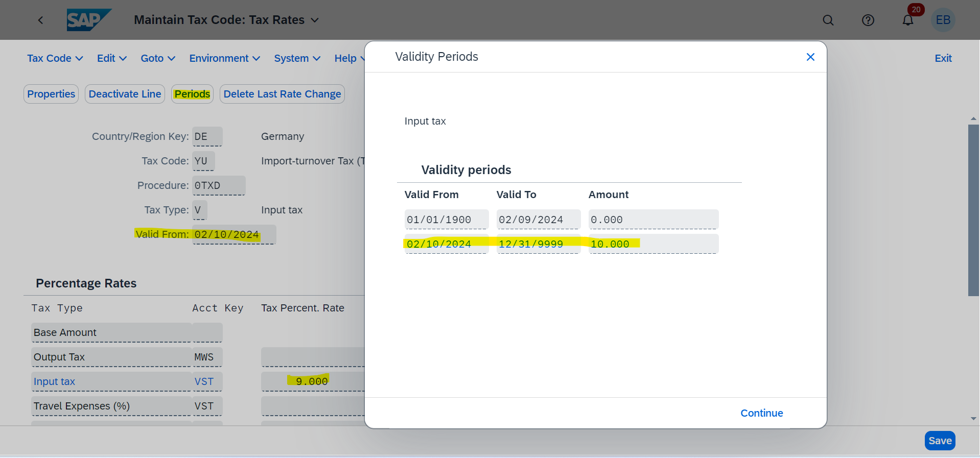Click the Exit link
This screenshot has width=980, height=458.
pyautogui.click(x=943, y=58)
